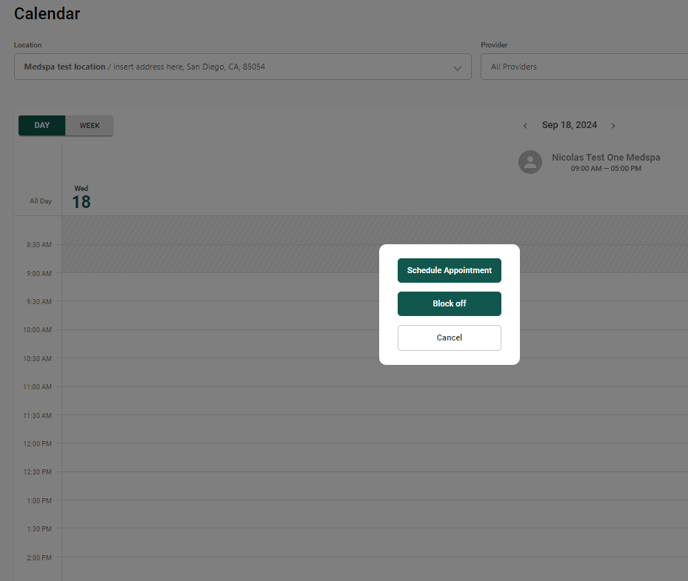688x581 pixels.
Task: Click the Sep 18, 2024 date label
Action: [569, 125]
